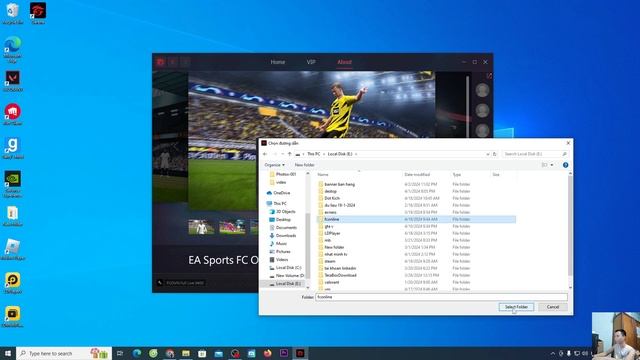This screenshot has width=640, height=360.
Task: Click first friend avatar in Garena sidebar
Action: [482, 90]
